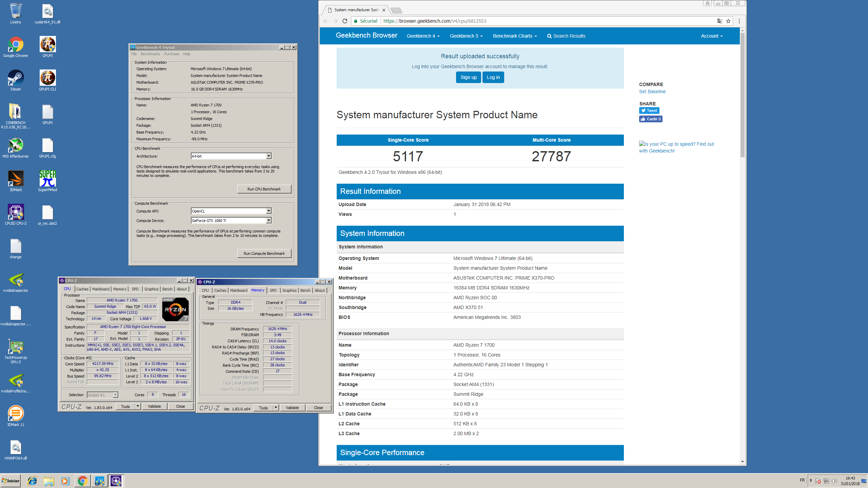Open File menu in Geekbench 4 Tryout
This screenshot has width=868, height=488.
point(134,54)
